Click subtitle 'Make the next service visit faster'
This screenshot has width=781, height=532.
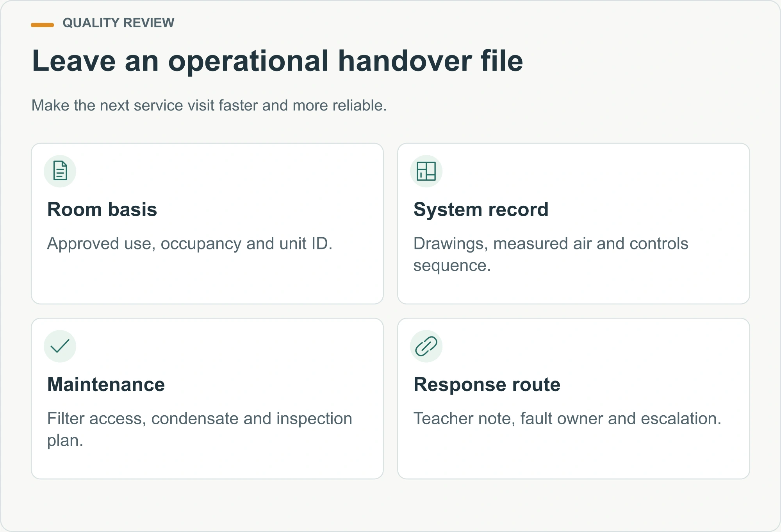click(145, 105)
